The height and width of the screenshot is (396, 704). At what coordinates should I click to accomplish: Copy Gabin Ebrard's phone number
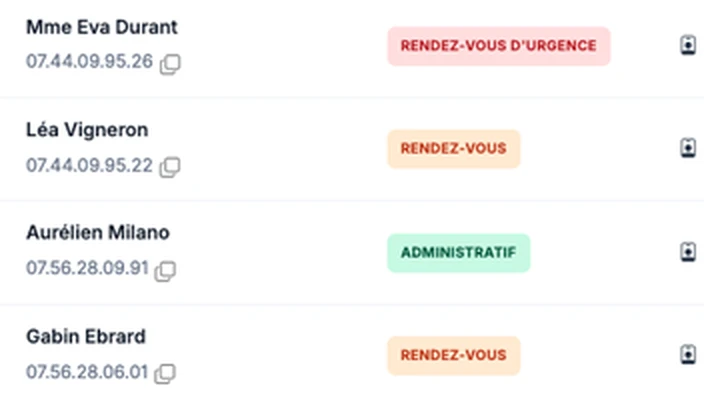[165, 374]
